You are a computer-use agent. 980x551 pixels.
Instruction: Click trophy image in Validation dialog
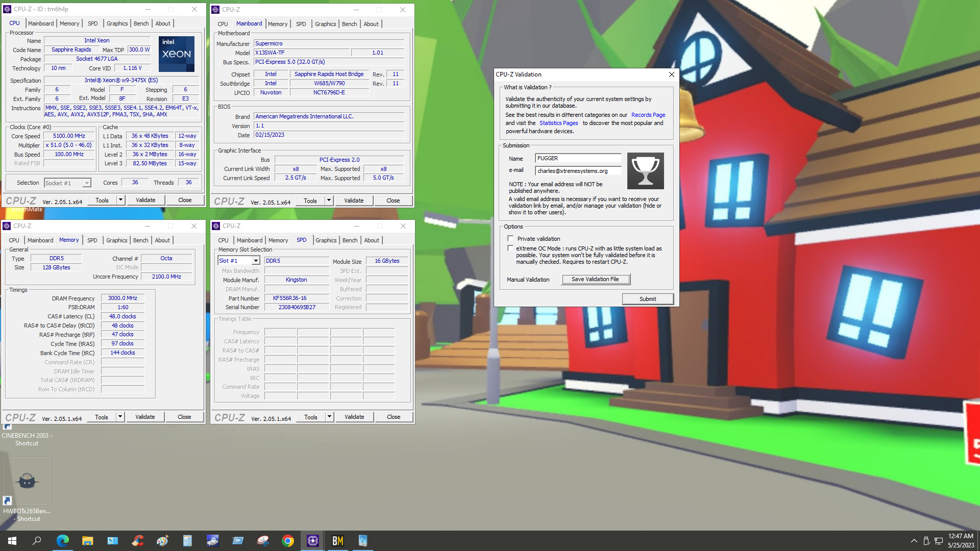click(x=646, y=171)
